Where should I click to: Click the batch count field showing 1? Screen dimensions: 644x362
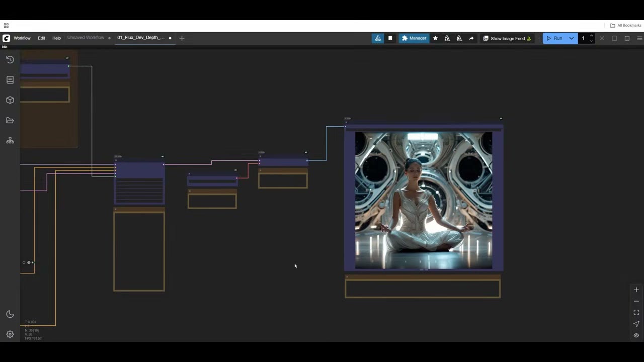584,38
